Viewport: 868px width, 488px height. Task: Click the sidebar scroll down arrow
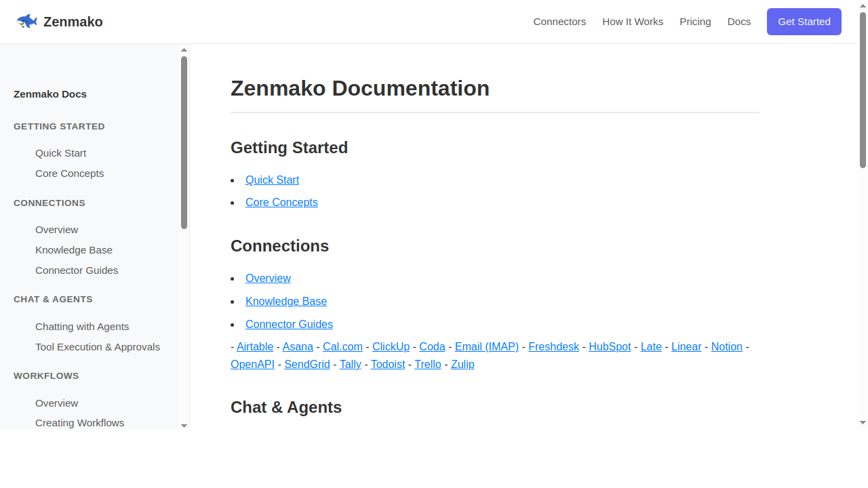(184, 425)
